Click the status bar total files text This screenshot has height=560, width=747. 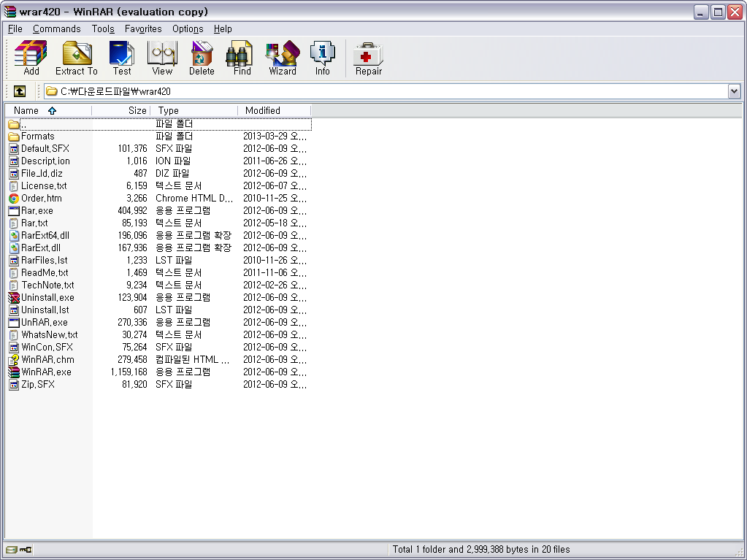pyautogui.click(x=481, y=550)
